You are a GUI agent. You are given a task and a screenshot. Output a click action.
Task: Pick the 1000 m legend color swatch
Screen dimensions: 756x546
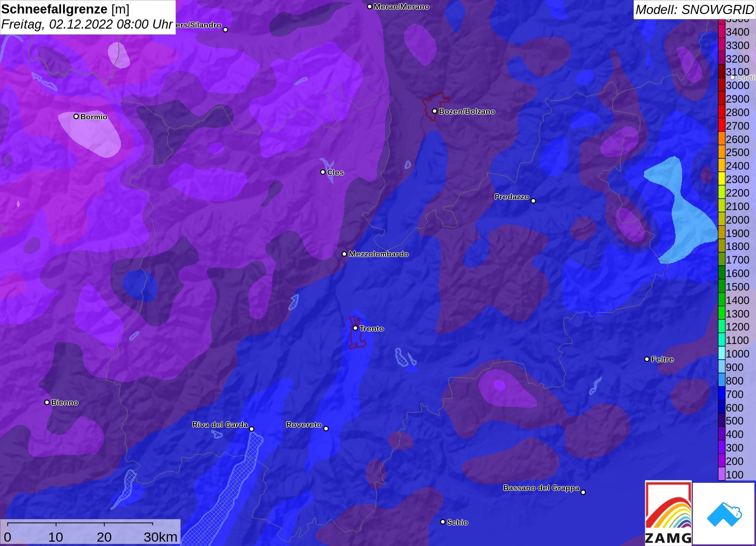721,353
